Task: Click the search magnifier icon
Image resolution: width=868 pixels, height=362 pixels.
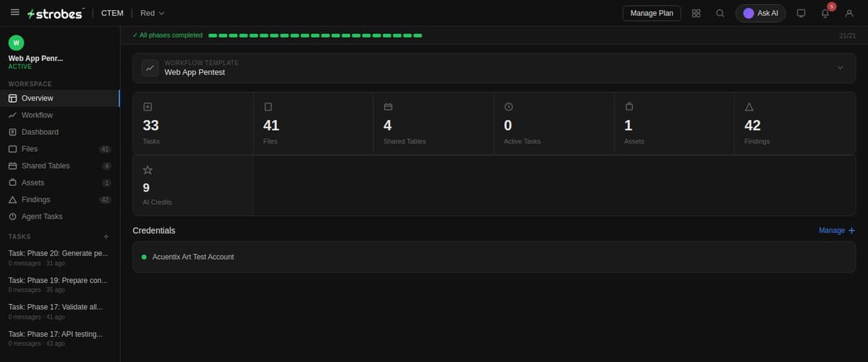Action: coord(720,13)
